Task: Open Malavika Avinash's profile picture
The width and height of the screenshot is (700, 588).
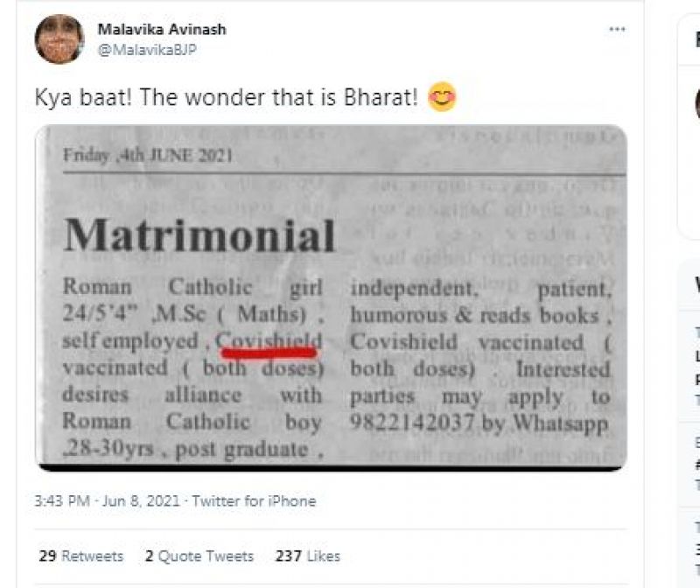Action: pos(59,39)
